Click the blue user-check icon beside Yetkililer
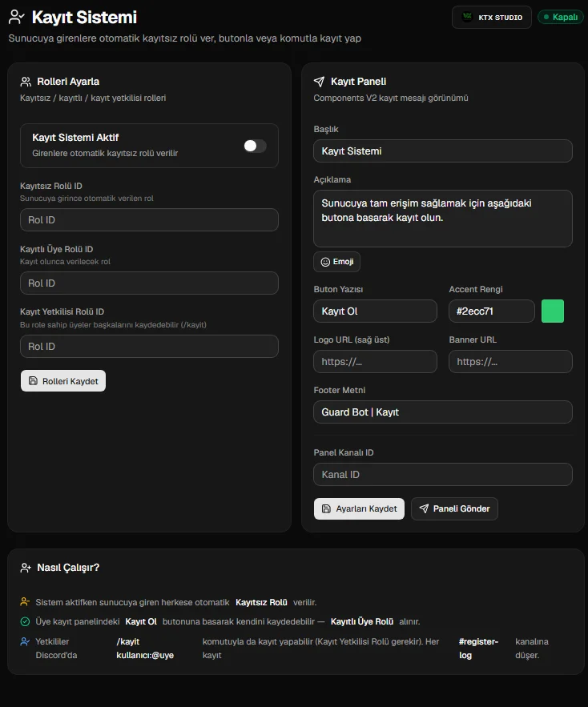Image resolution: width=588 pixels, height=707 pixels. point(26,641)
